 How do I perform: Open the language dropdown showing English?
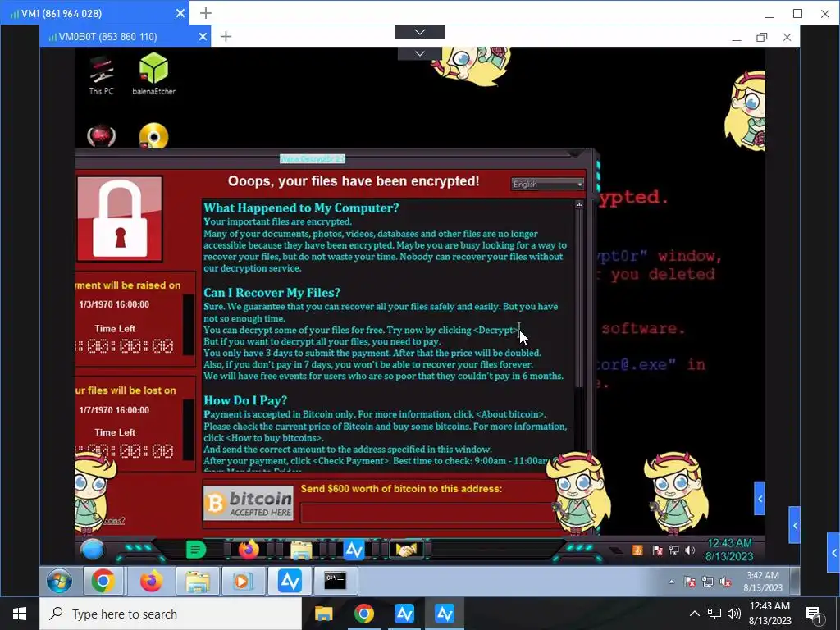pyautogui.click(x=547, y=185)
